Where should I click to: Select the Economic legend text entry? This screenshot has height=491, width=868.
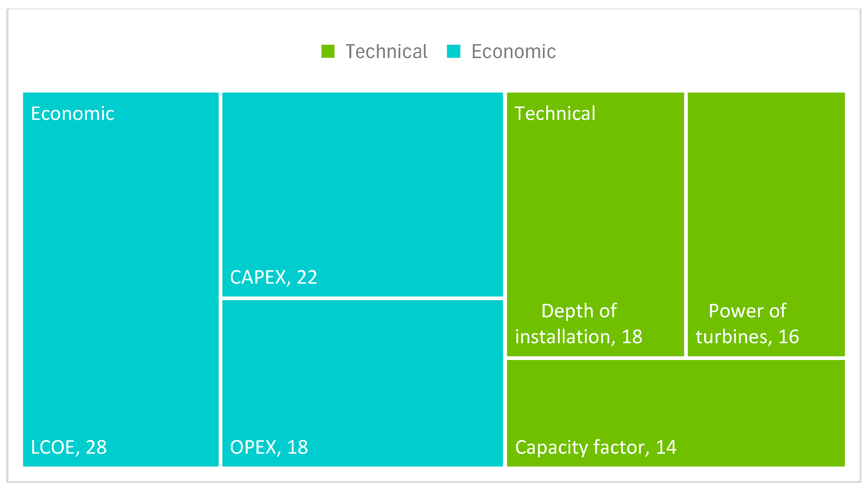pyautogui.click(x=513, y=52)
